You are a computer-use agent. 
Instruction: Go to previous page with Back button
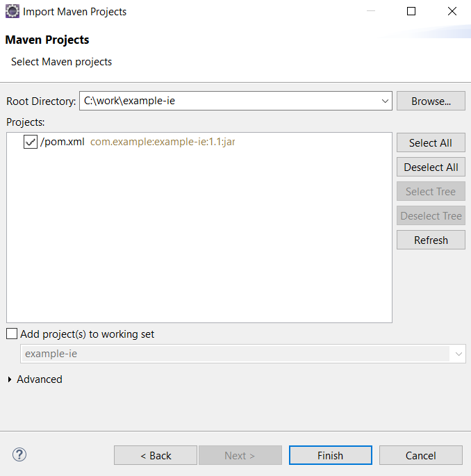click(x=156, y=455)
